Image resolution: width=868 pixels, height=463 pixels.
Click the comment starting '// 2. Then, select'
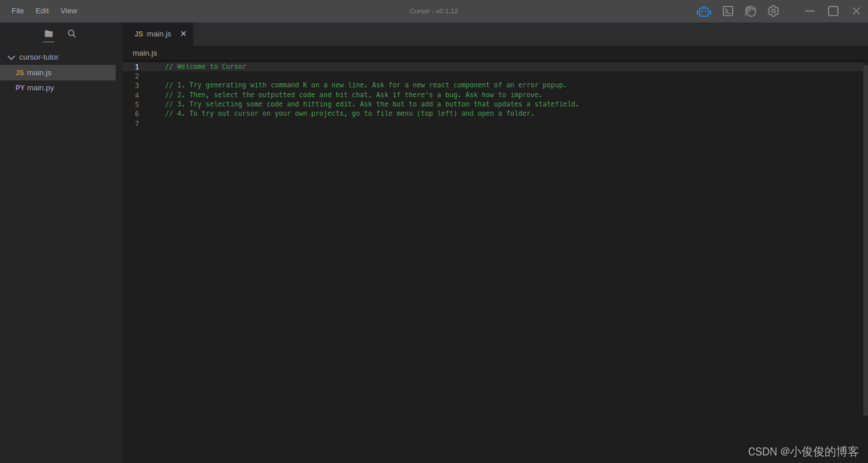pos(354,95)
